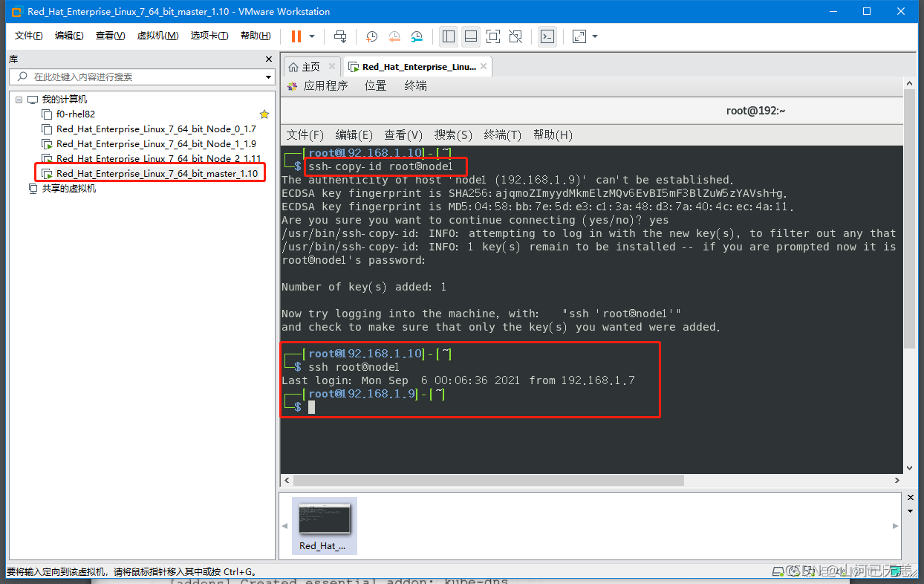Click the Send Ctrl+Alt+Del toolbar icon

point(340,36)
